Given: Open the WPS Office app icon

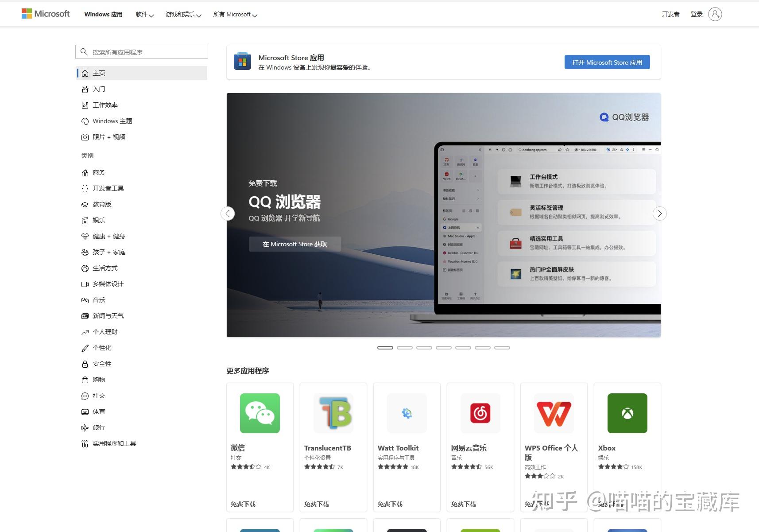Looking at the screenshot, I should (x=554, y=413).
